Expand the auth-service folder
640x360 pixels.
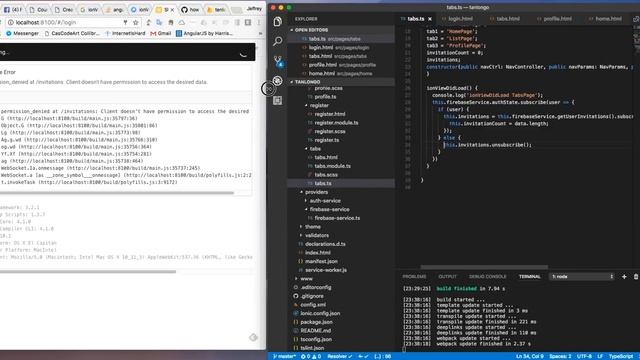pyautogui.click(x=324, y=201)
